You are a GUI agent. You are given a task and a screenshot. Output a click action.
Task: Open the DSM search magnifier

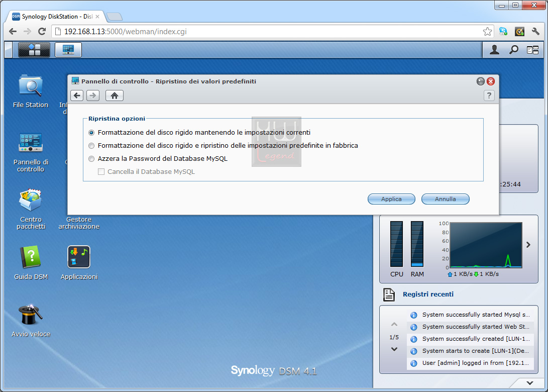click(x=513, y=50)
